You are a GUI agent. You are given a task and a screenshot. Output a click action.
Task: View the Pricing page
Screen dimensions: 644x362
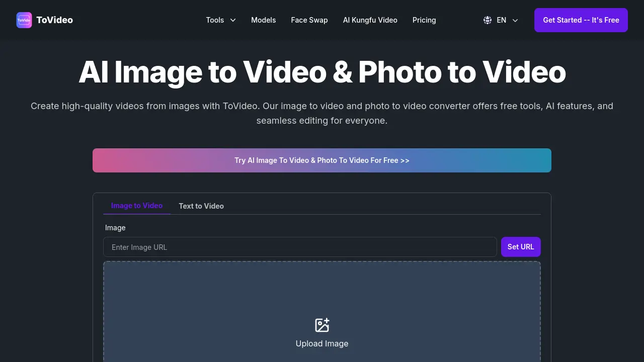tap(424, 20)
